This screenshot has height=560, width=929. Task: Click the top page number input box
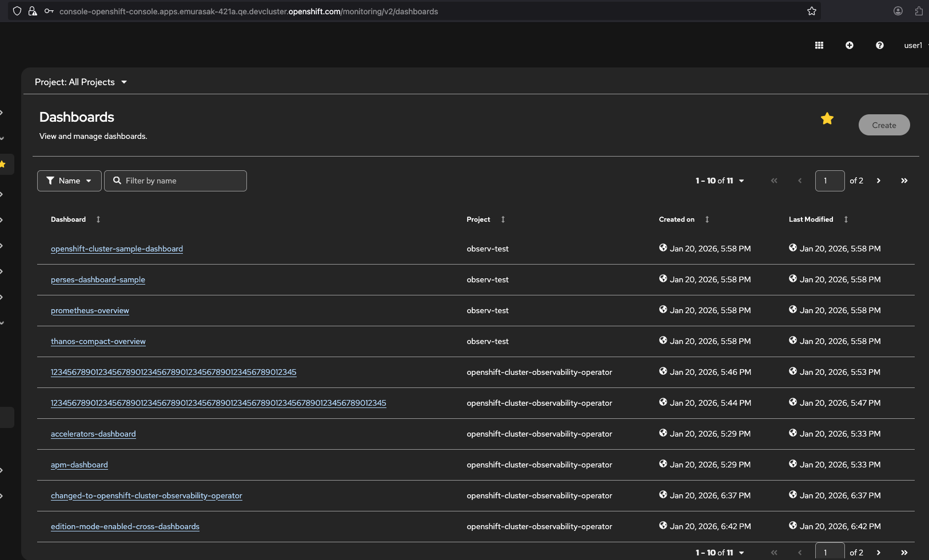pos(830,181)
